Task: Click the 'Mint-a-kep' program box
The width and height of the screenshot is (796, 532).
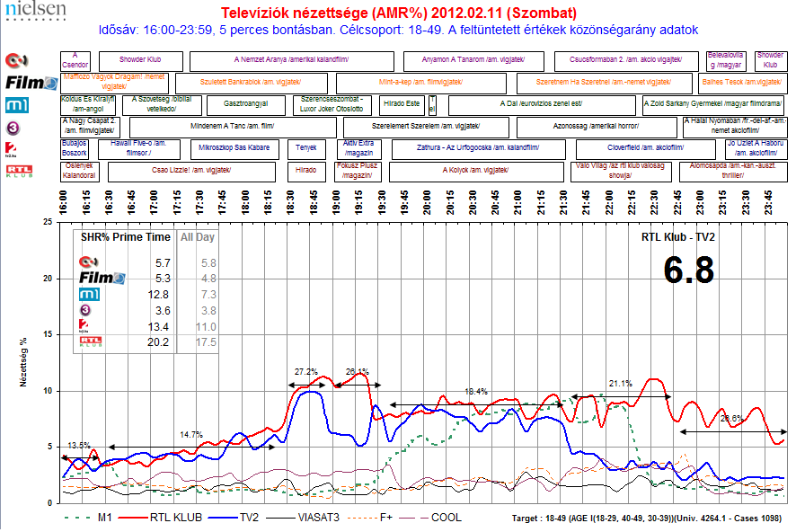Action: pyautogui.click(x=421, y=84)
